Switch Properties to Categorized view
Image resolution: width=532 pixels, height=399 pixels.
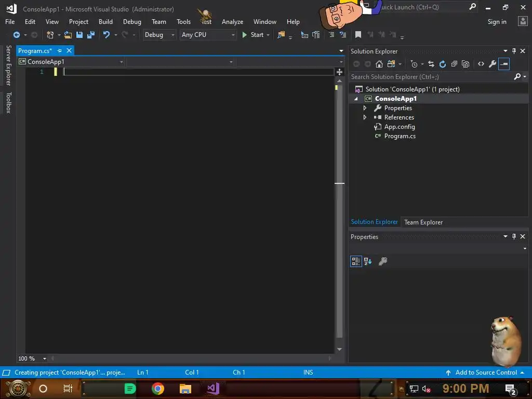[x=356, y=261]
